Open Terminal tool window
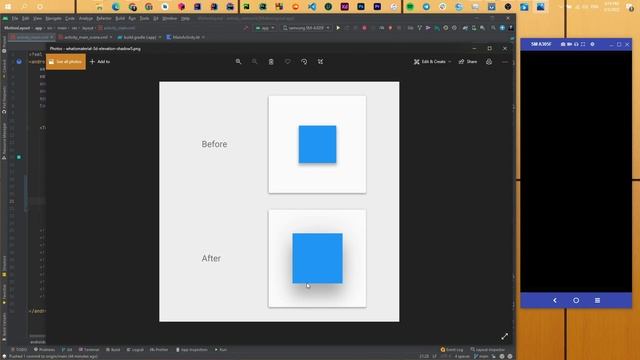 (89, 350)
